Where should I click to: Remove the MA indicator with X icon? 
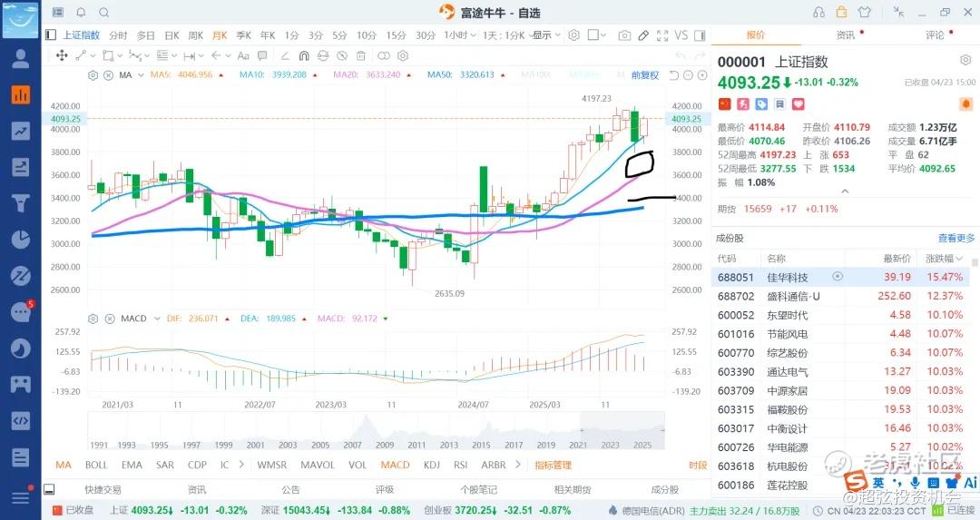pyautogui.click(x=108, y=75)
